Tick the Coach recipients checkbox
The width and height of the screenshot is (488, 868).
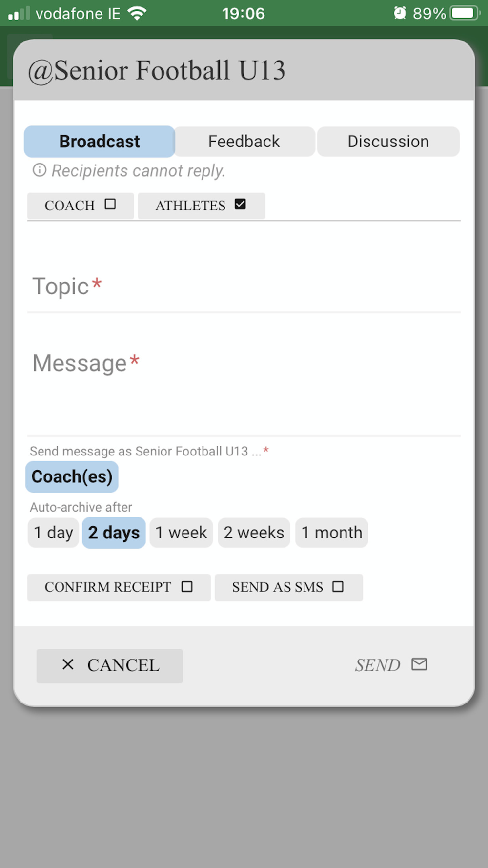[110, 204]
